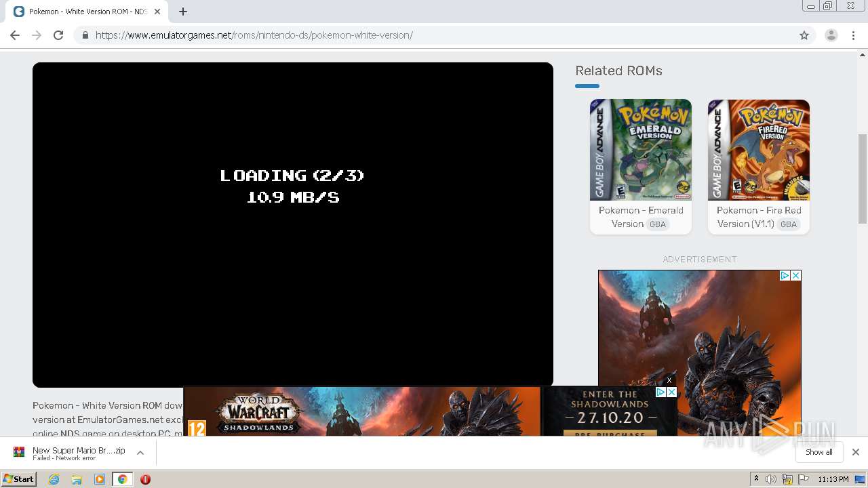The image size is (868, 488).
Task: Open the volume speaker tray icon
Action: (771, 479)
